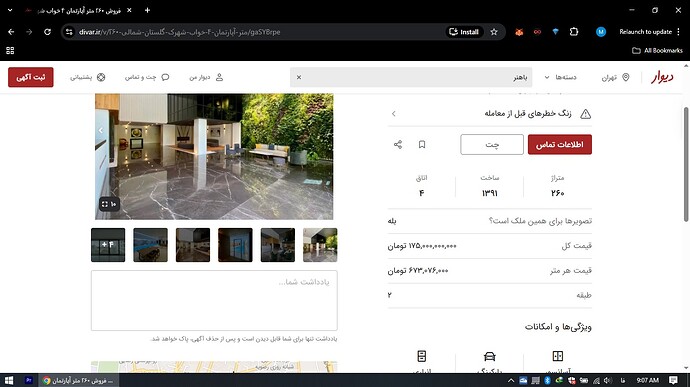Click the Divar logo

point(662,77)
